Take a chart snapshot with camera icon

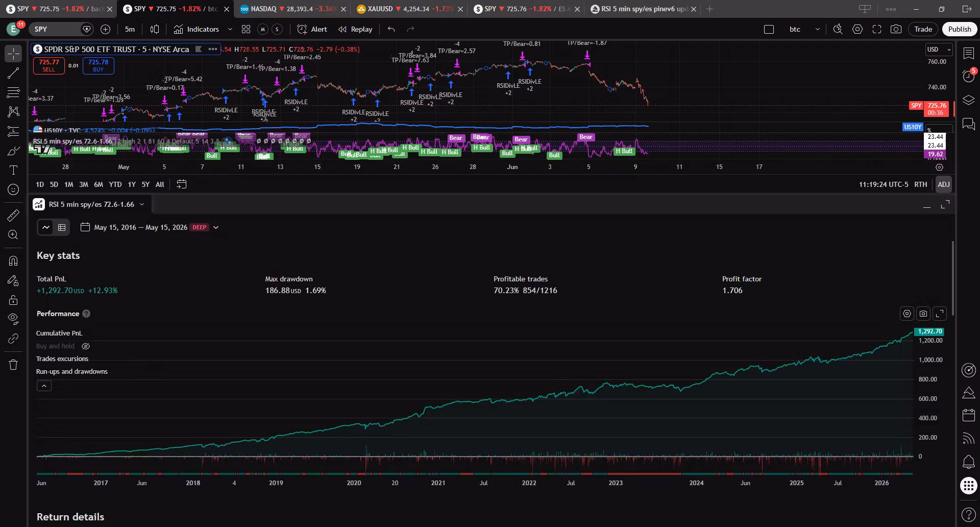click(896, 29)
